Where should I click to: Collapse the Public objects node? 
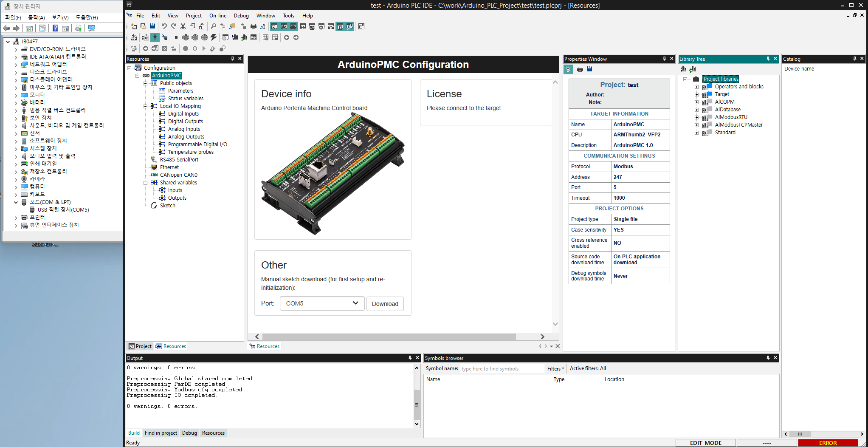[146, 83]
